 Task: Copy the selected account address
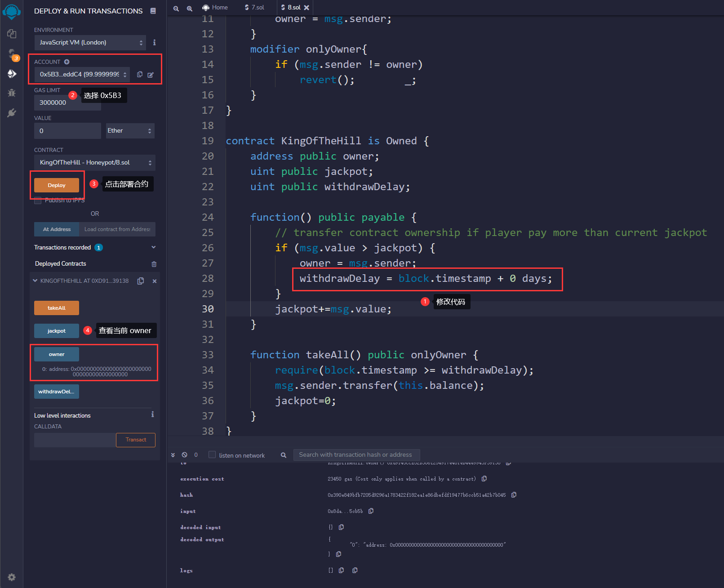click(x=140, y=74)
